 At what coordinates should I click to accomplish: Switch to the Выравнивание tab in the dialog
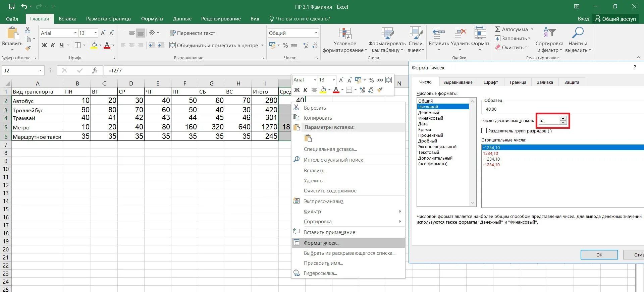coord(458,82)
